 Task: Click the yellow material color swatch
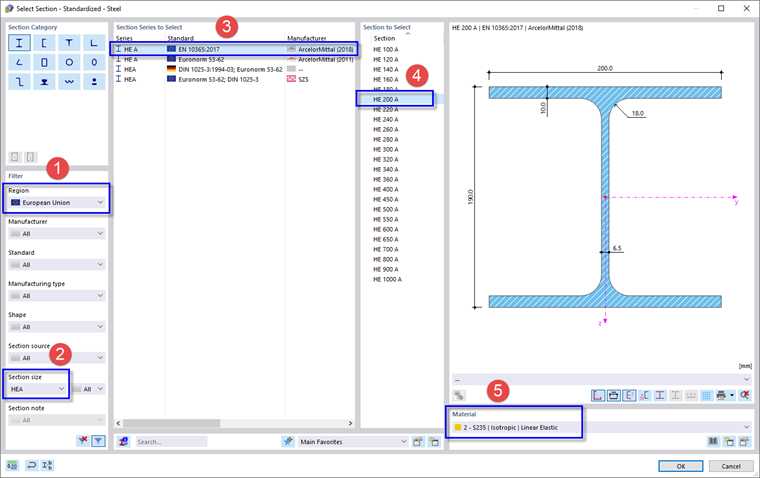coord(458,427)
